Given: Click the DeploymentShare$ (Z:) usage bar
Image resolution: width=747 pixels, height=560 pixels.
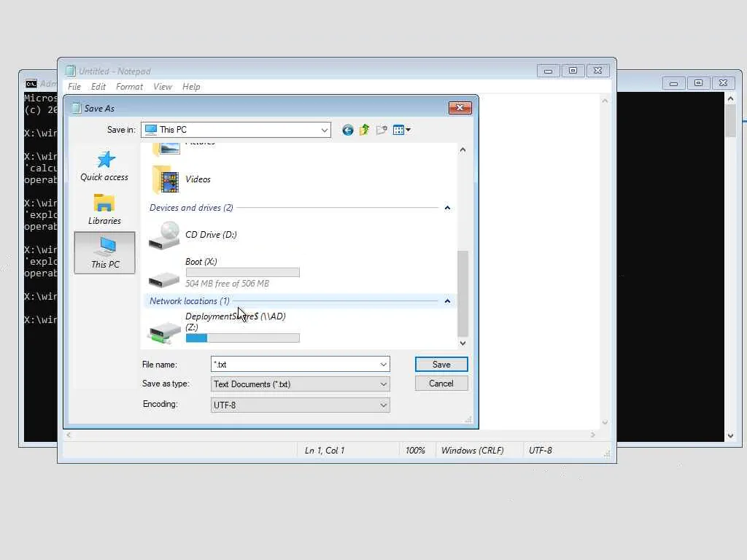Looking at the screenshot, I should 242,338.
